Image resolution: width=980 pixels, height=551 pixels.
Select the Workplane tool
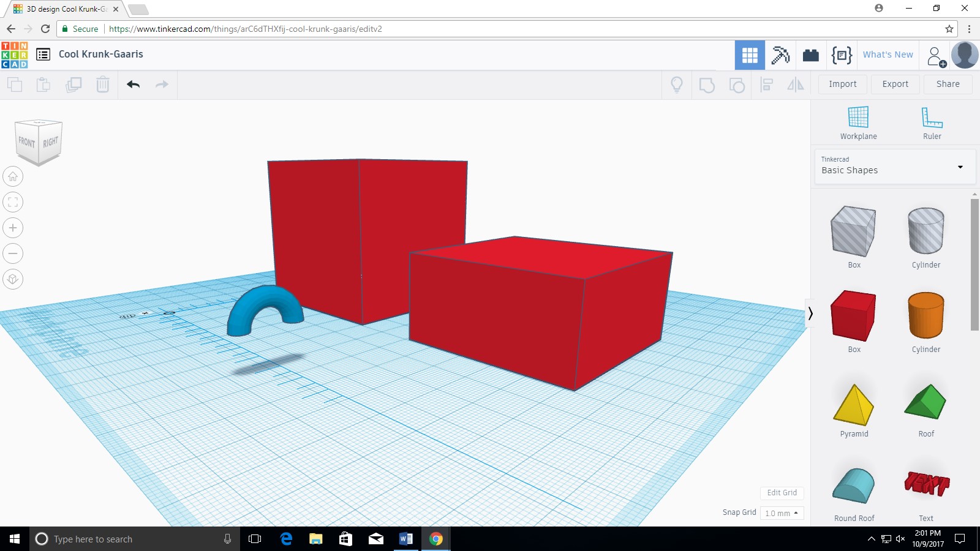[858, 123]
